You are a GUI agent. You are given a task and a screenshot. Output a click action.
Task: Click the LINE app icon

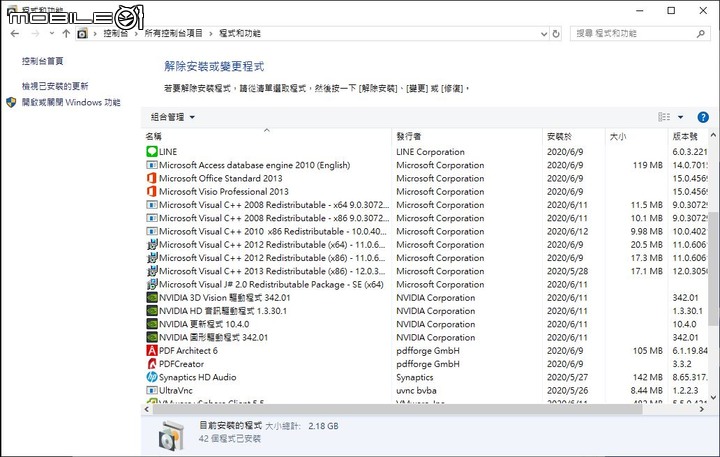152,152
